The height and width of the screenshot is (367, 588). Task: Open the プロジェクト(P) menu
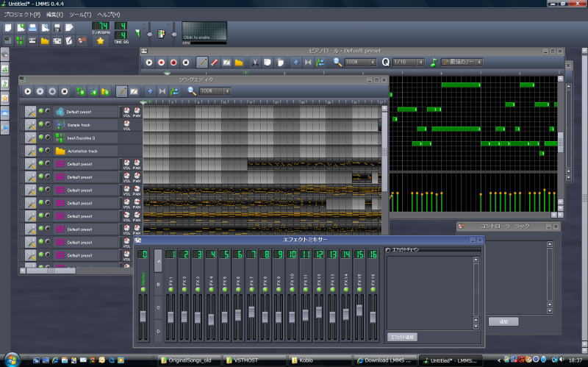(x=22, y=15)
